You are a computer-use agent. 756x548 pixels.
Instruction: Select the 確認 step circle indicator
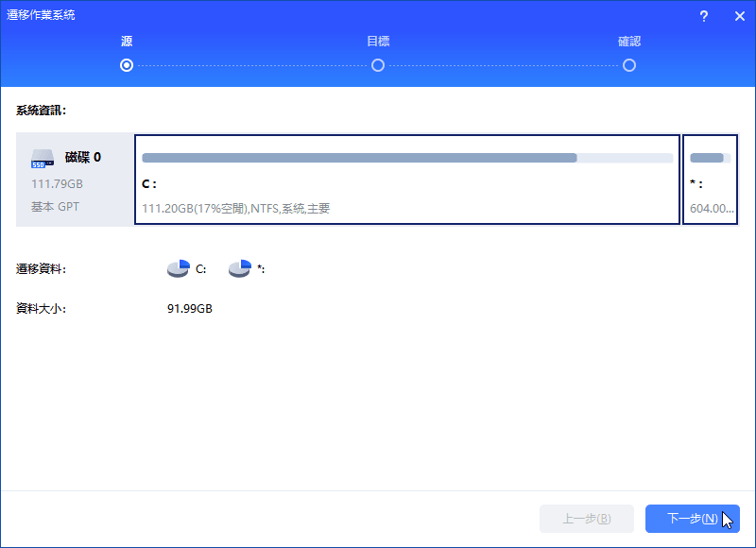(629, 65)
